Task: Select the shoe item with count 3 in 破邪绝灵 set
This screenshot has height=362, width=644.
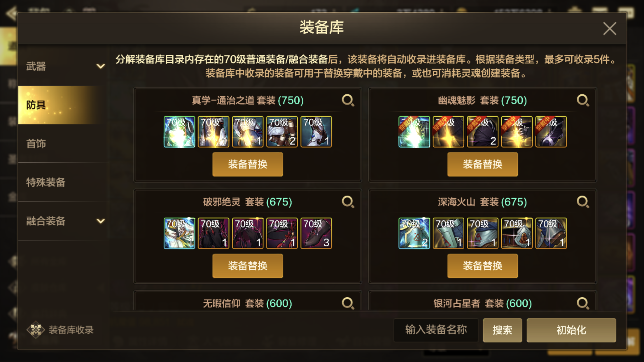Action: [316, 233]
